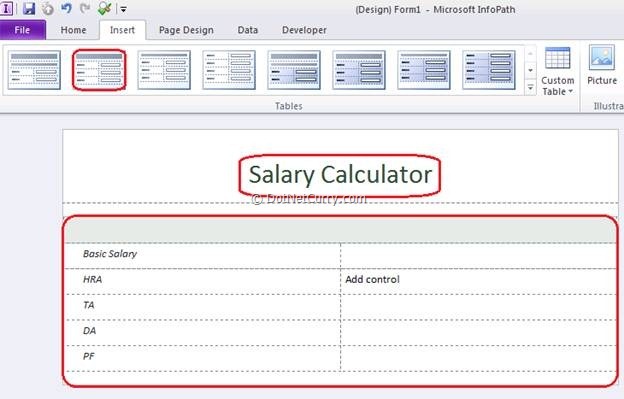Click the InfoPath application icon in title bar
Viewport: 624px width, 399px height.
(x=6, y=8)
